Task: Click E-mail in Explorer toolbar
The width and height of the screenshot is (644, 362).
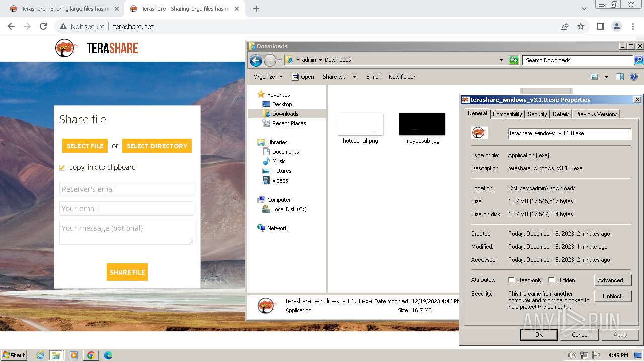Action: 373,77
